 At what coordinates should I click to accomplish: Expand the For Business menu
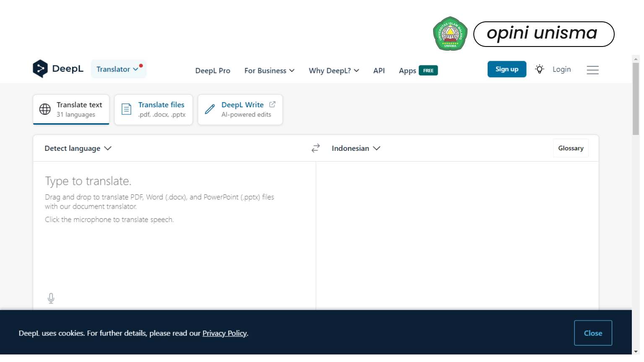tap(269, 70)
